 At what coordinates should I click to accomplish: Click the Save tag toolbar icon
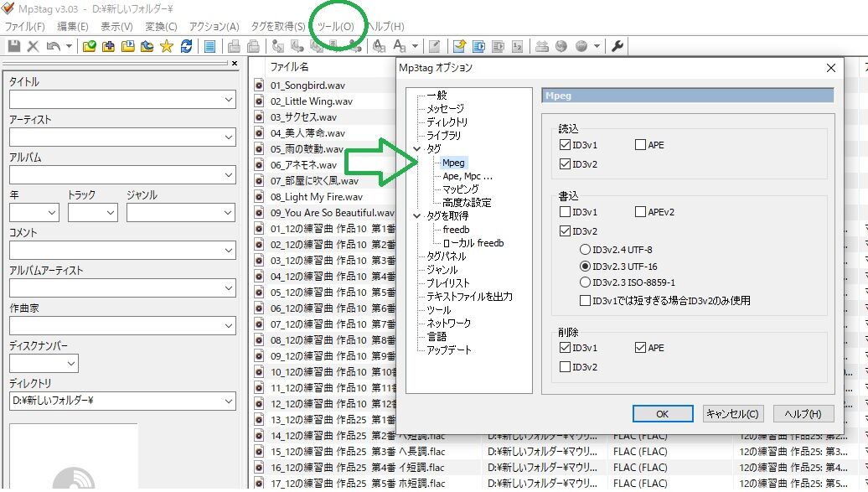(x=14, y=47)
